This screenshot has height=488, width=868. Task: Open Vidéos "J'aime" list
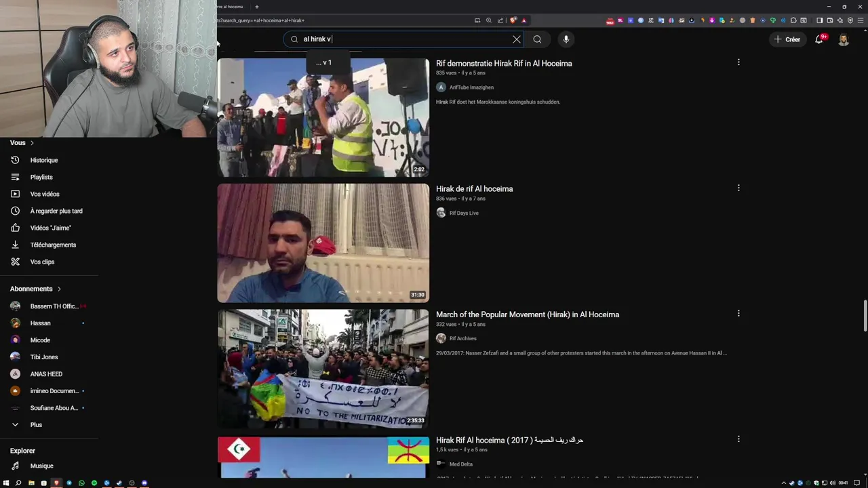pos(51,228)
